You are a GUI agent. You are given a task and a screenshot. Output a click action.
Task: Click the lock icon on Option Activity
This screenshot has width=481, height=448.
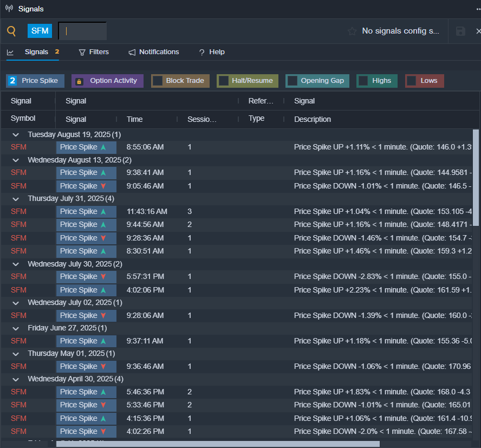[79, 81]
